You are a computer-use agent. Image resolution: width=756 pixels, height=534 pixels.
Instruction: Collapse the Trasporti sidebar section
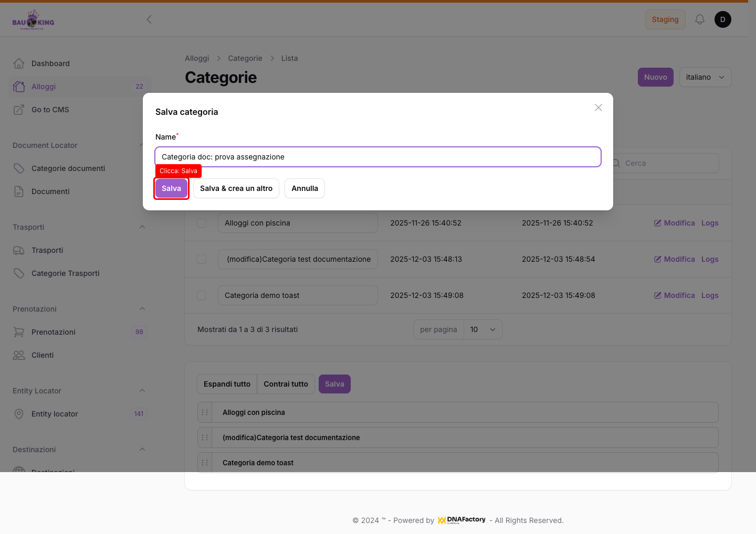(142, 227)
